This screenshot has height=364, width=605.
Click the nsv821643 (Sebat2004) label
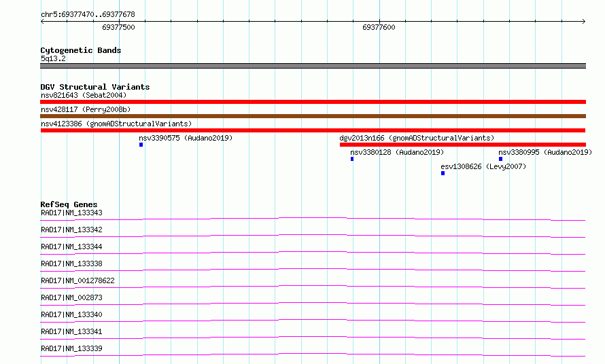pos(84,95)
